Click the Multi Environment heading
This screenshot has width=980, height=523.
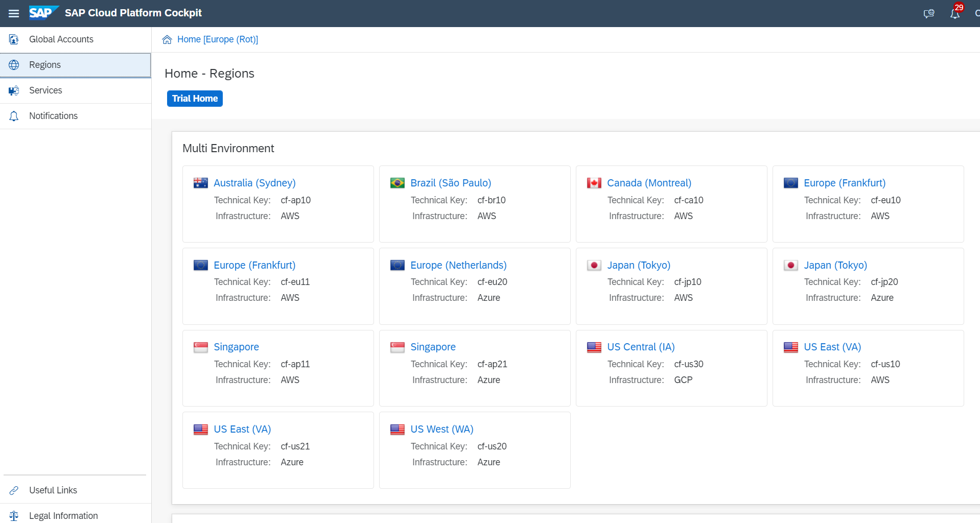[228, 148]
